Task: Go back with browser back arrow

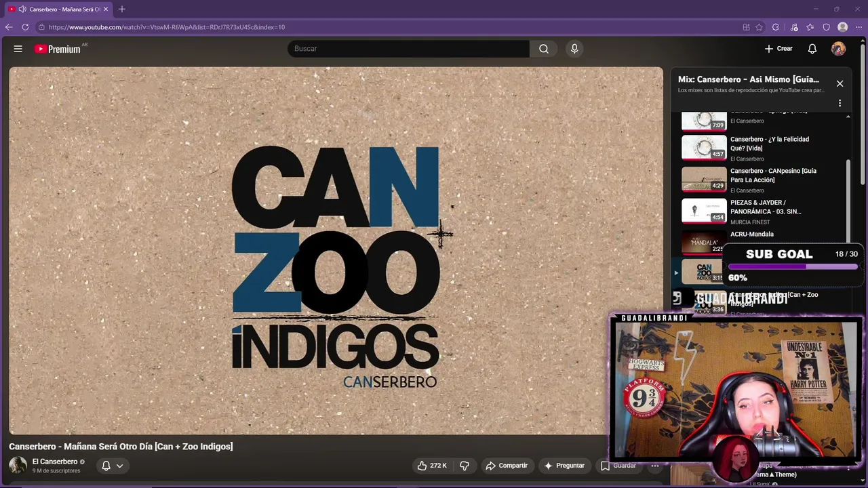Action: pyautogui.click(x=9, y=27)
